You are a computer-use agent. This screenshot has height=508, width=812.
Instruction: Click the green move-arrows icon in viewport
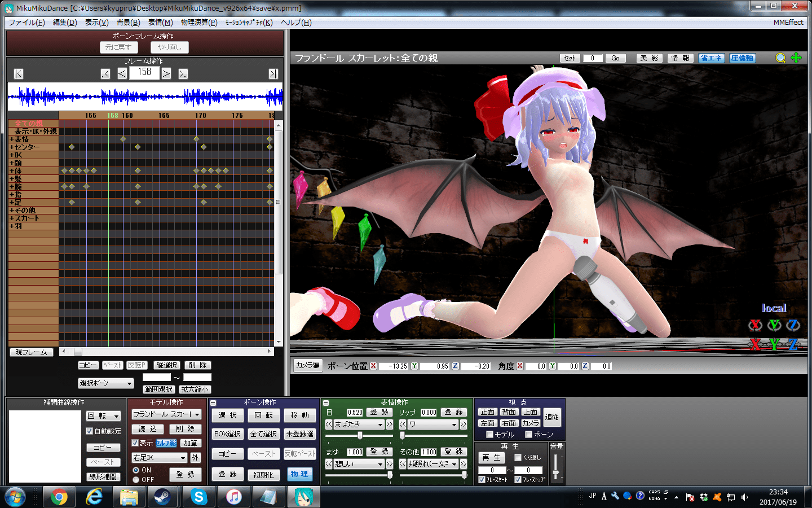tap(796, 58)
